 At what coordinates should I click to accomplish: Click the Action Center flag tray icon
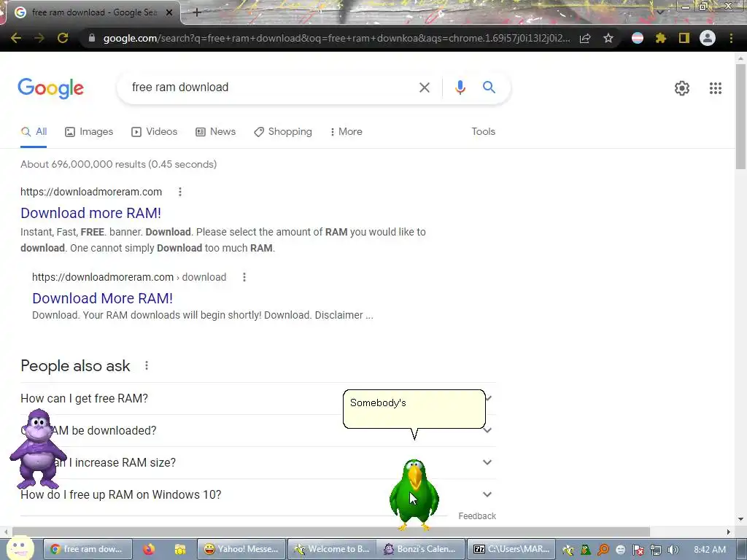638,550
